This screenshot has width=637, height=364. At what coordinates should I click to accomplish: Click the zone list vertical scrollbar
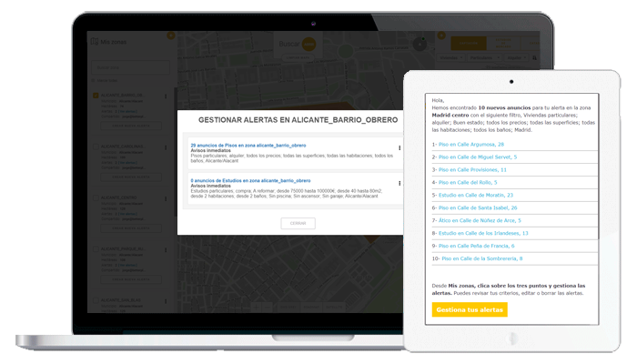tap(175, 152)
